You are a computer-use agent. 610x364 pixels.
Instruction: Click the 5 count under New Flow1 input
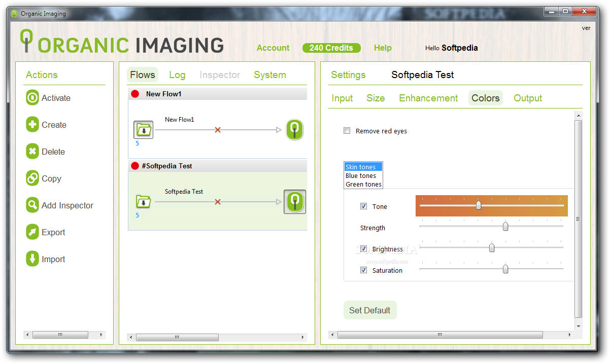pos(137,143)
